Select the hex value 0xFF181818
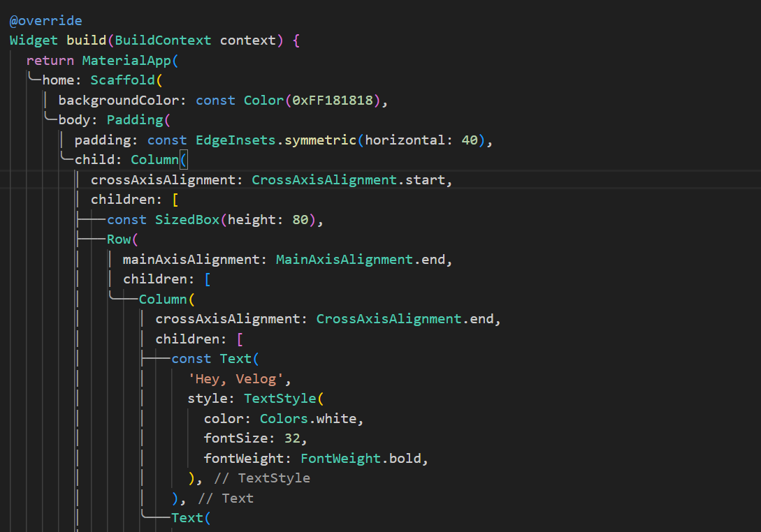 click(333, 101)
